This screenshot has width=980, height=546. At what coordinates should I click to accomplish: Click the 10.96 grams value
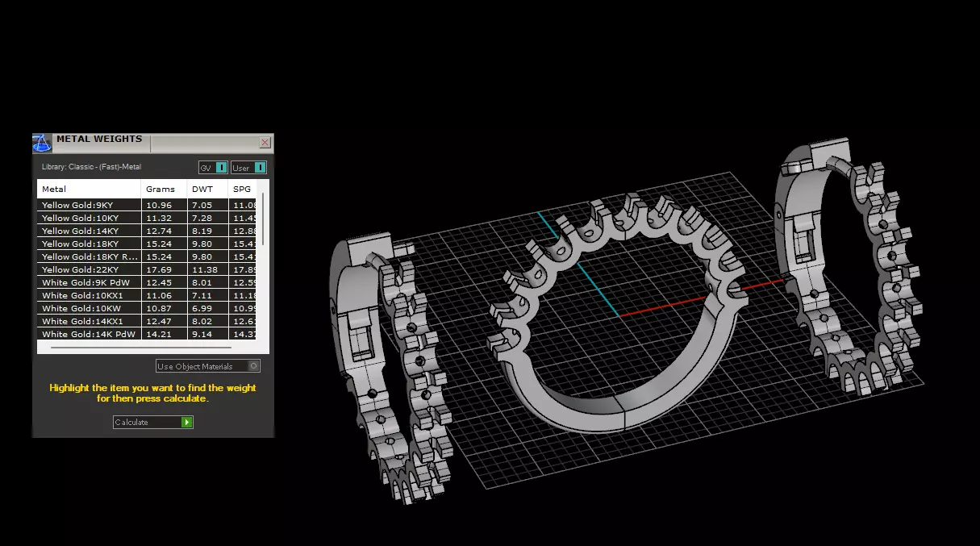pyautogui.click(x=159, y=205)
